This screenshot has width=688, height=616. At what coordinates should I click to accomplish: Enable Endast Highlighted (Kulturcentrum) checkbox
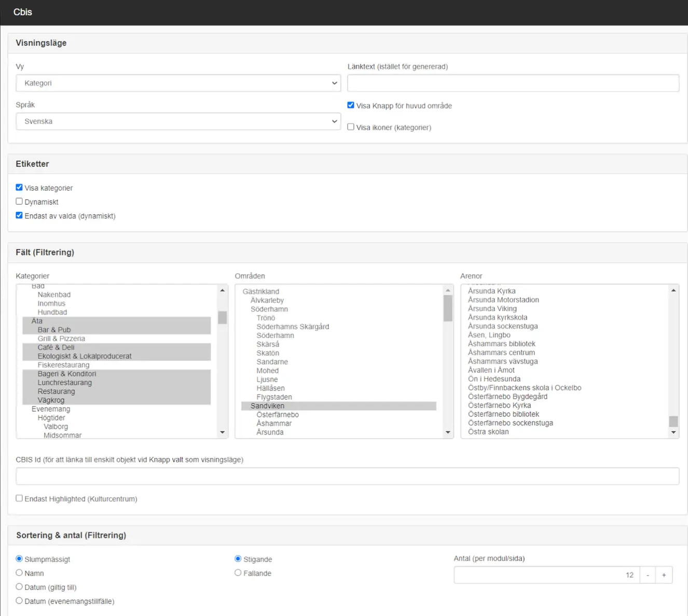[19, 498]
